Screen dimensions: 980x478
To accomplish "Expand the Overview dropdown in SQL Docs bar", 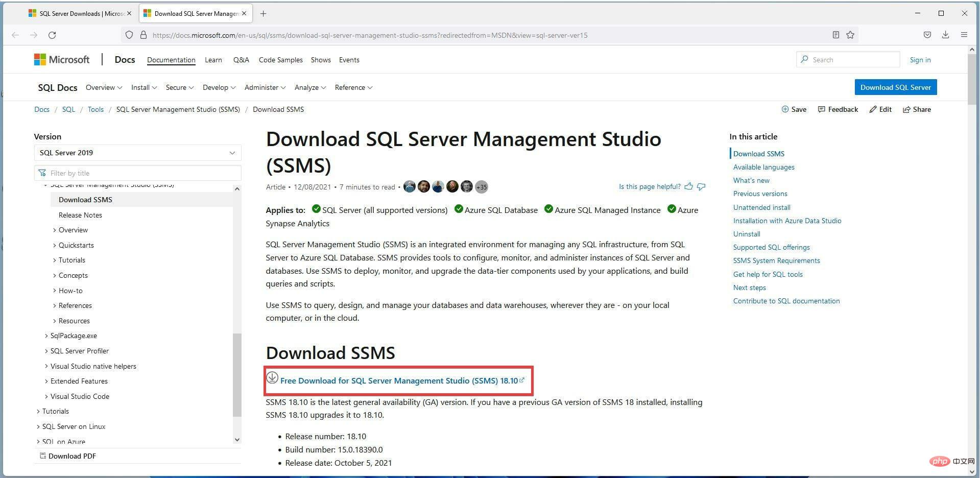I will pyautogui.click(x=104, y=87).
